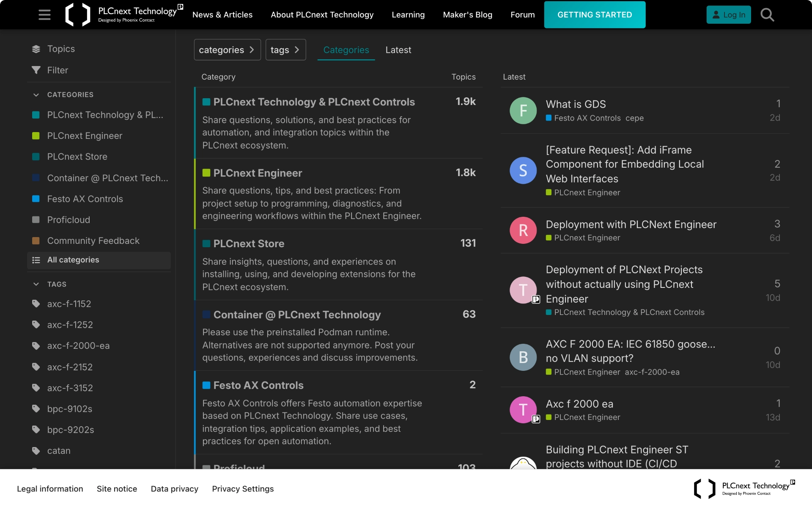Viewport: 812px width, 508px height.
Task: Open Site notice footer link
Action: [117, 489]
